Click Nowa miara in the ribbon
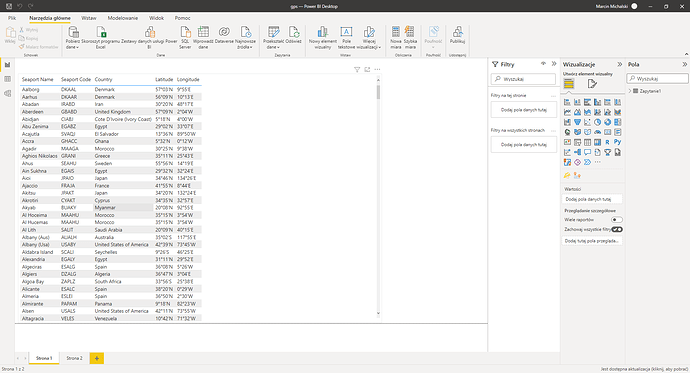Viewport: 690px width, 373px height. click(396, 37)
